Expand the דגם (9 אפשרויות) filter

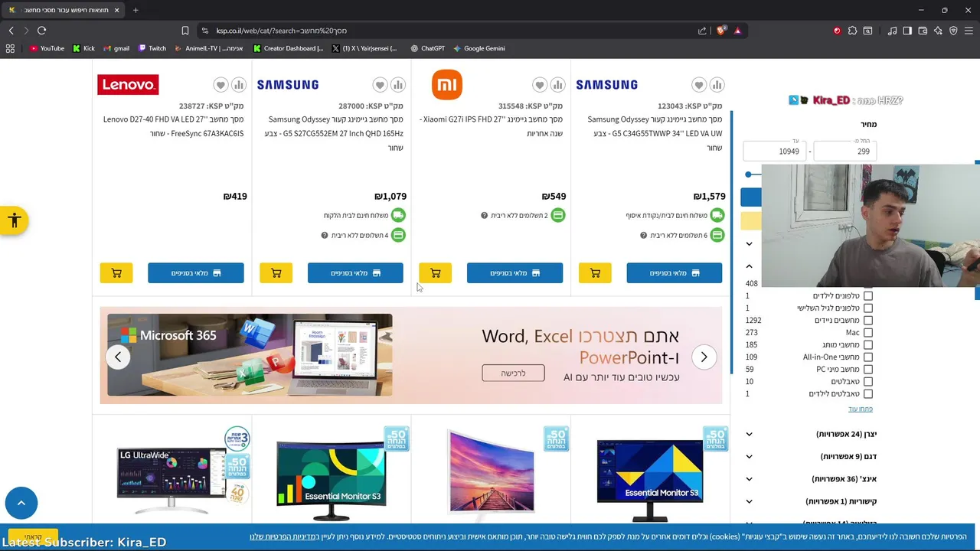[812, 456]
